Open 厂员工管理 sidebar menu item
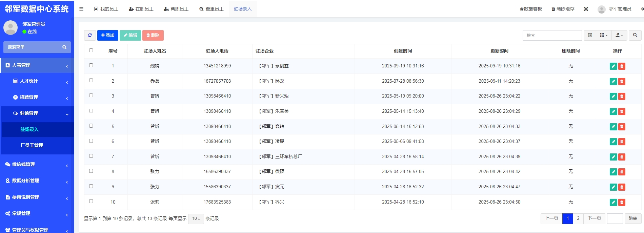 click(32, 145)
